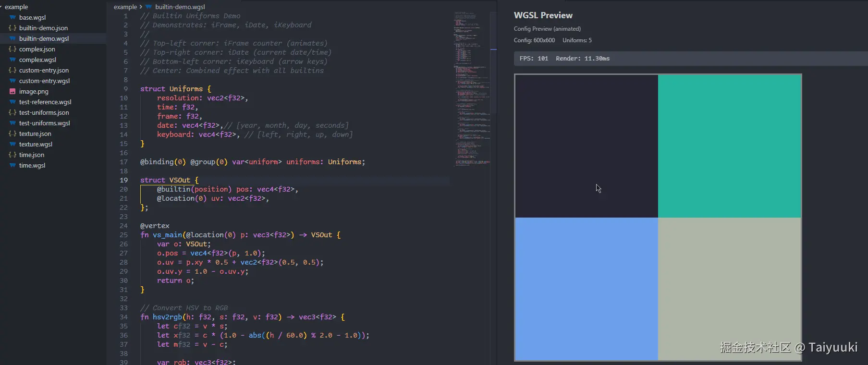Click the braces icon beside test-uniforms.json
The height and width of the screenshot is (365, 868).
pos(12,112)
